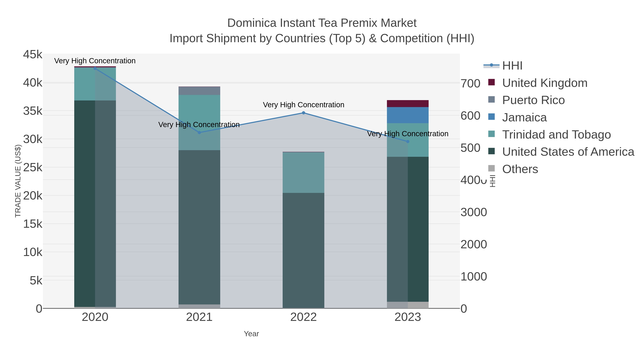Screen dimensions: 644x362
Task: Click the Year axis title
Action: coord(251,334)
